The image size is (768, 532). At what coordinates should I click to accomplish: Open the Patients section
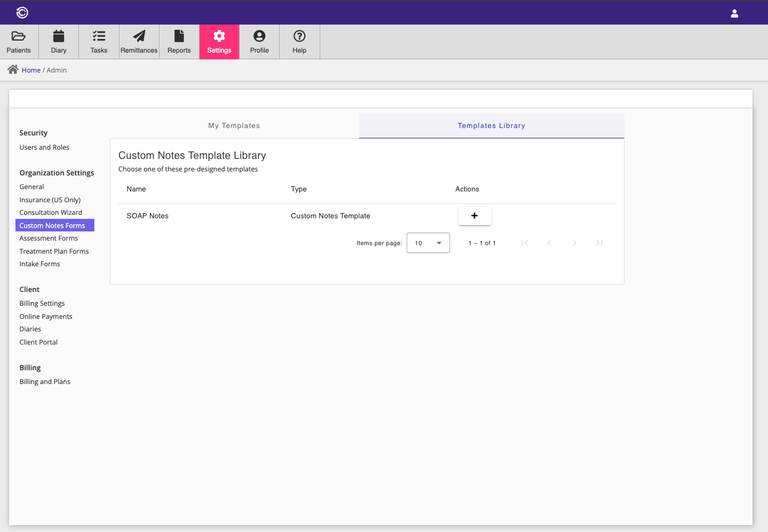(x=19, y=41)
